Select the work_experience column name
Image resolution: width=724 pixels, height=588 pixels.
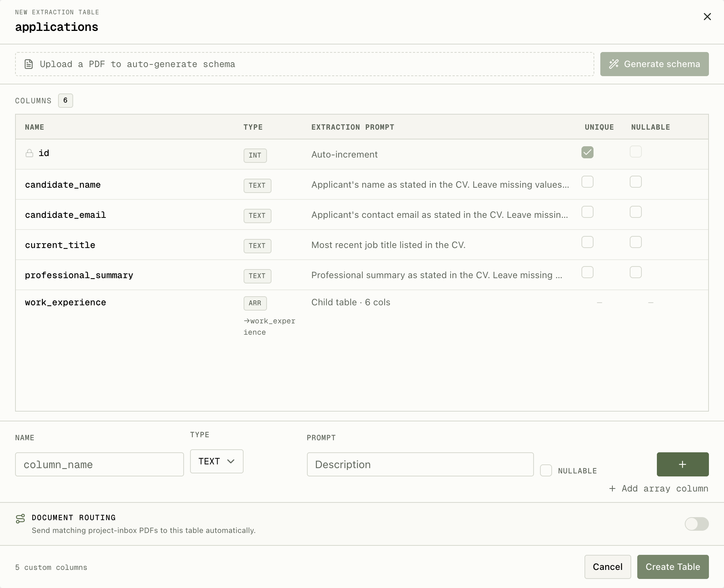coord(66,302)
